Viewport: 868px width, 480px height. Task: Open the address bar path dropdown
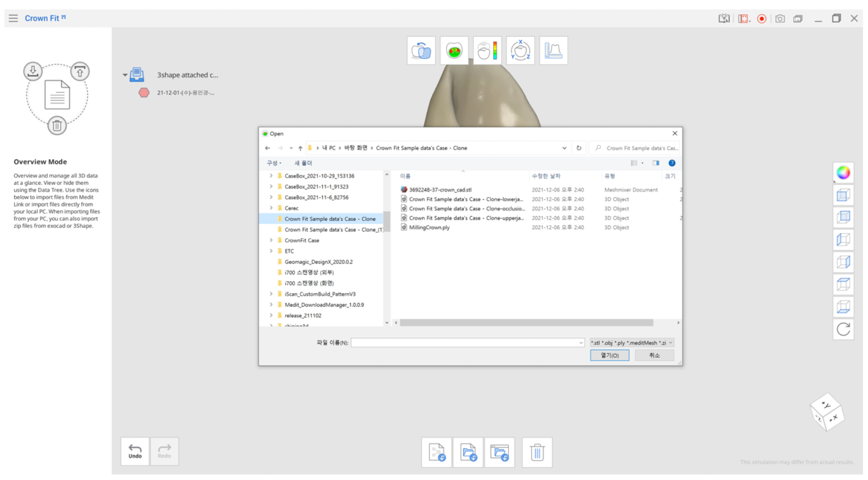click(564, 148)
